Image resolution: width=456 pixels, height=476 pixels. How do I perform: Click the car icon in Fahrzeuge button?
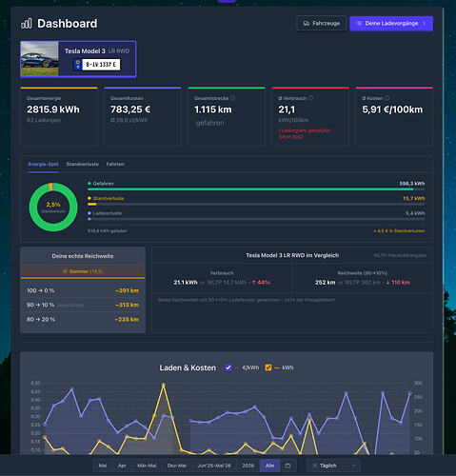point(307,24)
